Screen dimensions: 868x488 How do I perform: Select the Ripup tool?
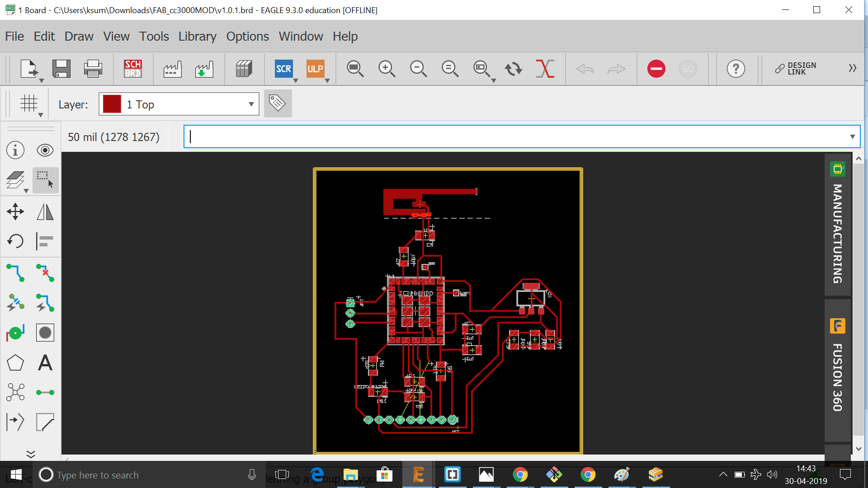(x=45, y=273)
